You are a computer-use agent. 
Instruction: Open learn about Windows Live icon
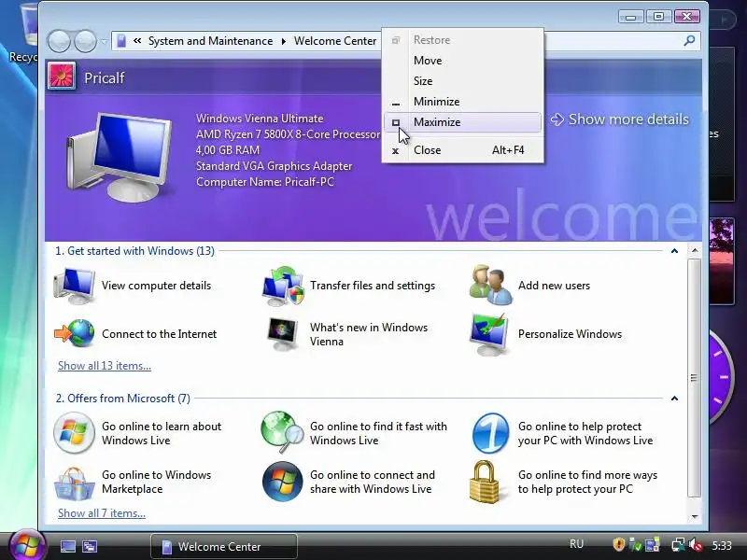74,433
